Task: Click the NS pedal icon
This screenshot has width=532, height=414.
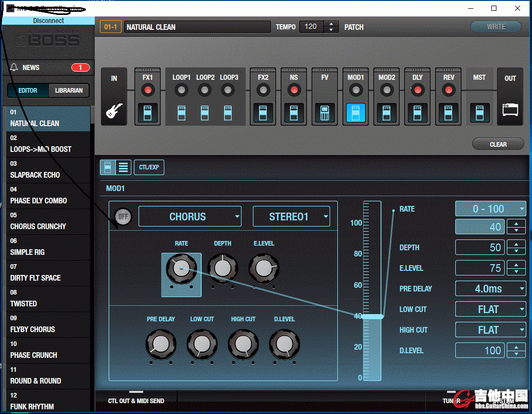Action: pyautogui.click(x=294, y=113)
